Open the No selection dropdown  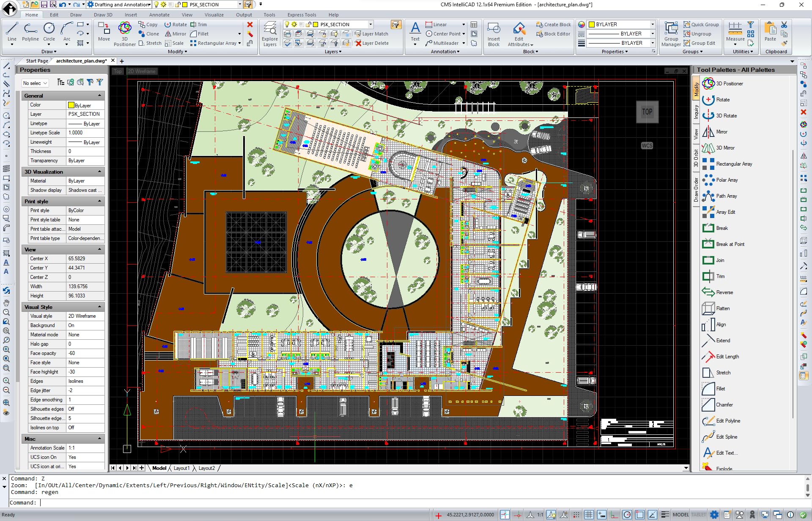click(36, 83)
